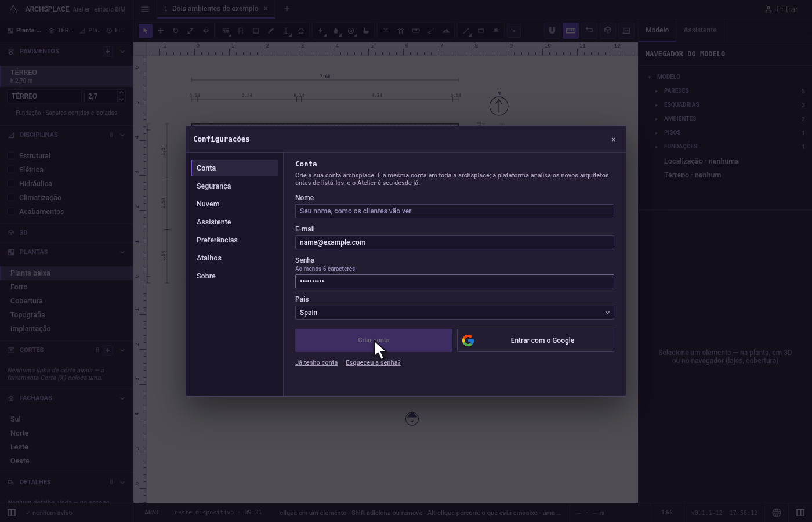Select the arrow selection tool
Screen dimensions: 812x522
pyautogui.click(x=146, y=31)
